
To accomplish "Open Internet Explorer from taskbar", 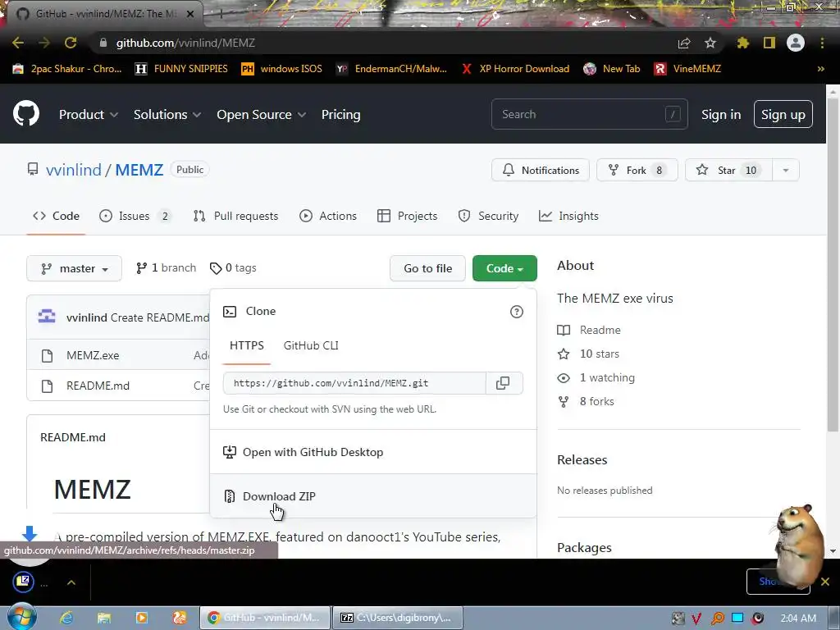I will coord(66,618).
